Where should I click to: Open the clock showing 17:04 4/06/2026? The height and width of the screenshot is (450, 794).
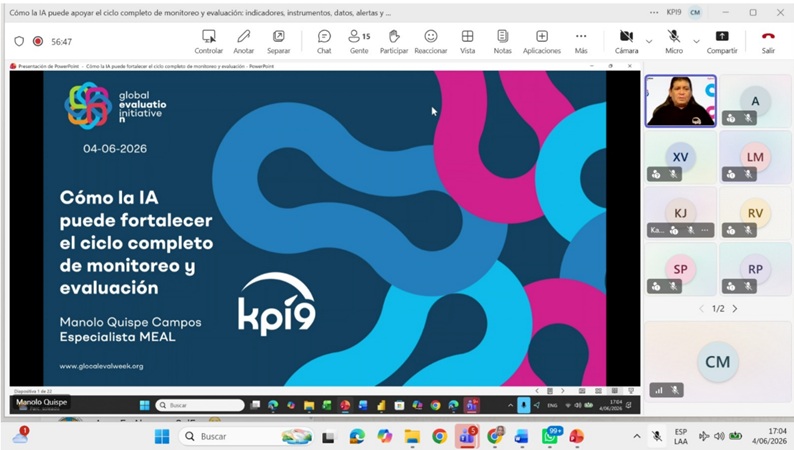769,436
